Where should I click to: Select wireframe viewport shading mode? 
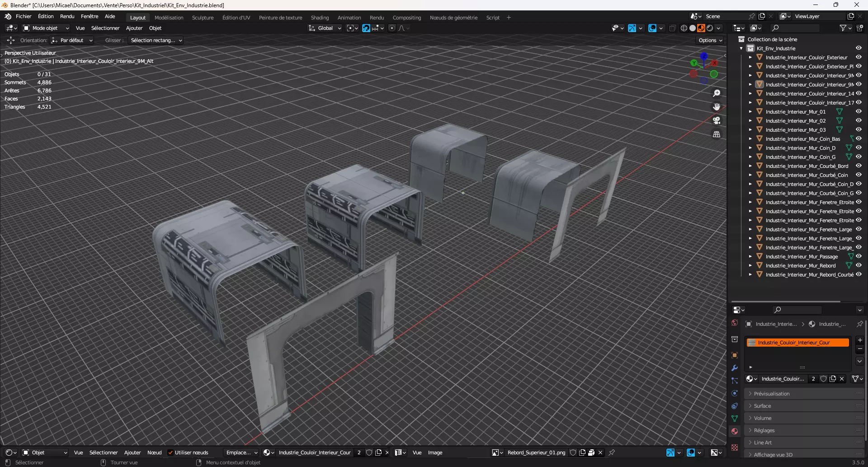(684, 28)
